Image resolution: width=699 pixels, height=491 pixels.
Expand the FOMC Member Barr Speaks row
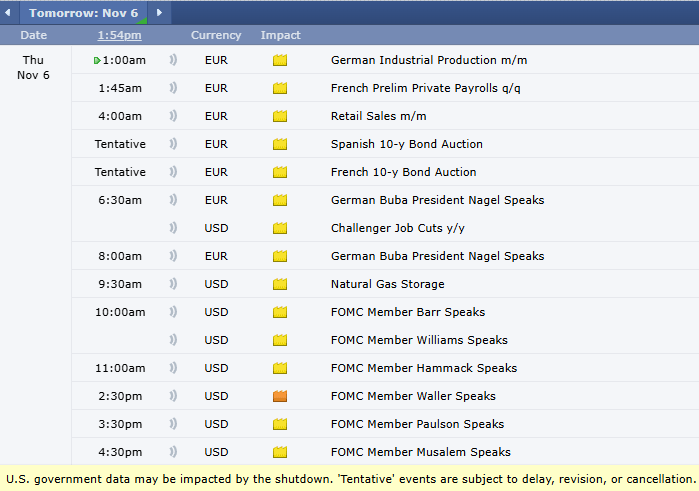click(407, 312)
